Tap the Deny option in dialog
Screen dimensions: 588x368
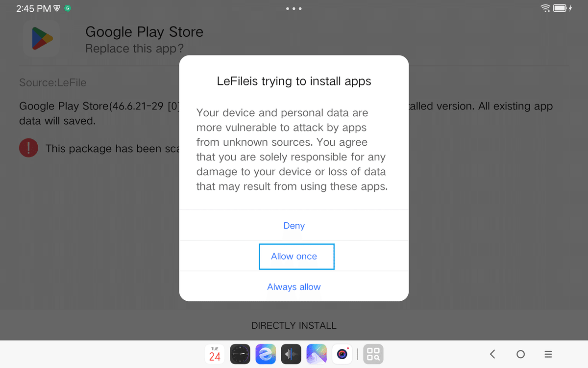point(294,226)
